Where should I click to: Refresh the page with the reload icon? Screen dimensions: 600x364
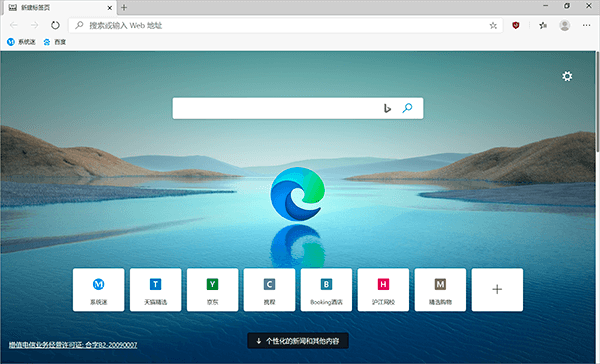click(x=55, y=25)
